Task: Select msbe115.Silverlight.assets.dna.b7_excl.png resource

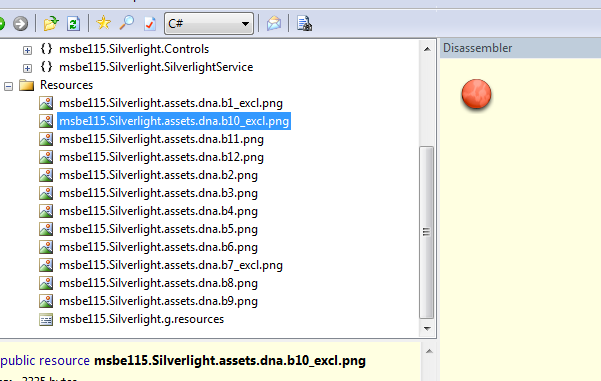Action: tap(171, 265)
